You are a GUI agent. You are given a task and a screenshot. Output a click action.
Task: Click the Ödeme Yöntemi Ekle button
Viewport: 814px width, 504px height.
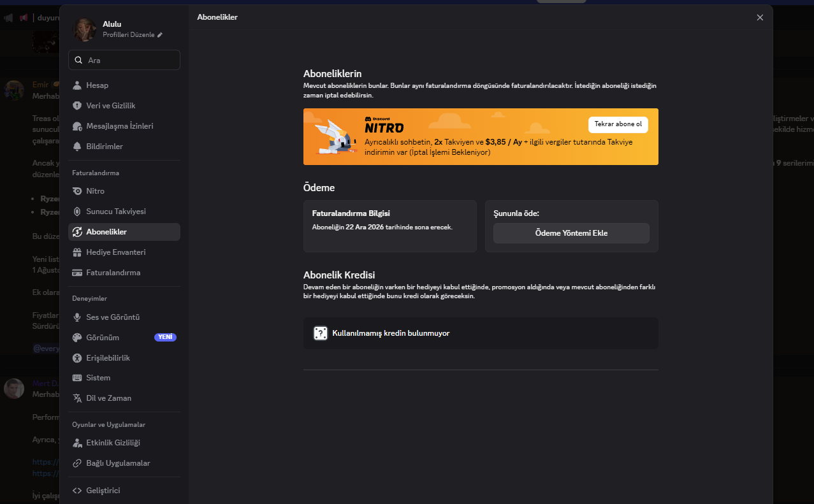(571, 233)
